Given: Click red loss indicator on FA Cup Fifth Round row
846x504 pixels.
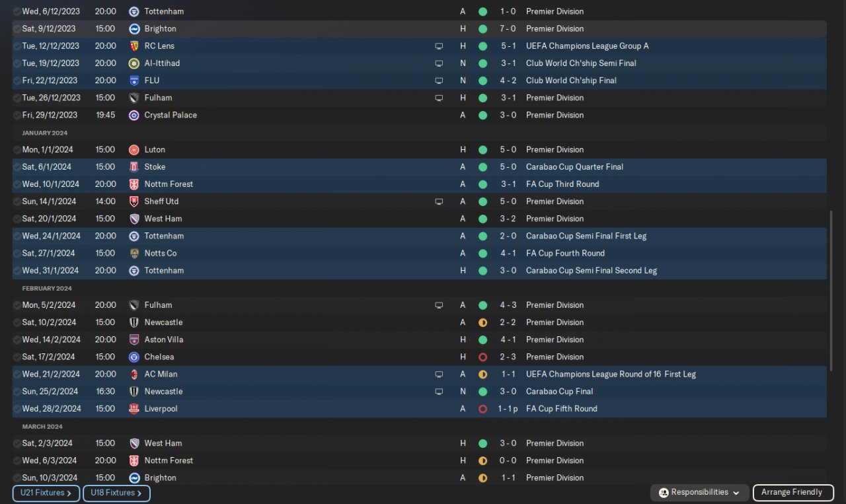Looking at the screenshot, I should tap(482, 409).
